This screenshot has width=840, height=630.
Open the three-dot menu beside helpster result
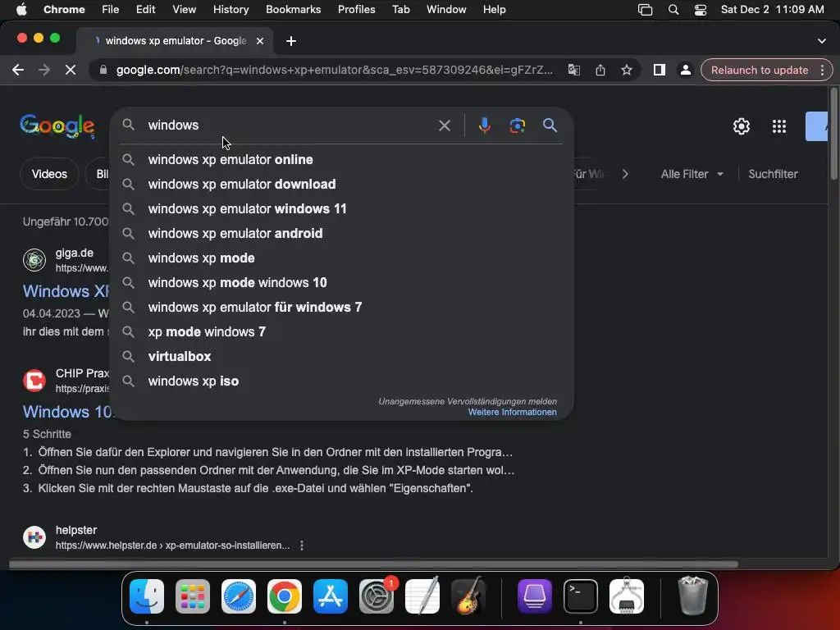click(302, 546)
